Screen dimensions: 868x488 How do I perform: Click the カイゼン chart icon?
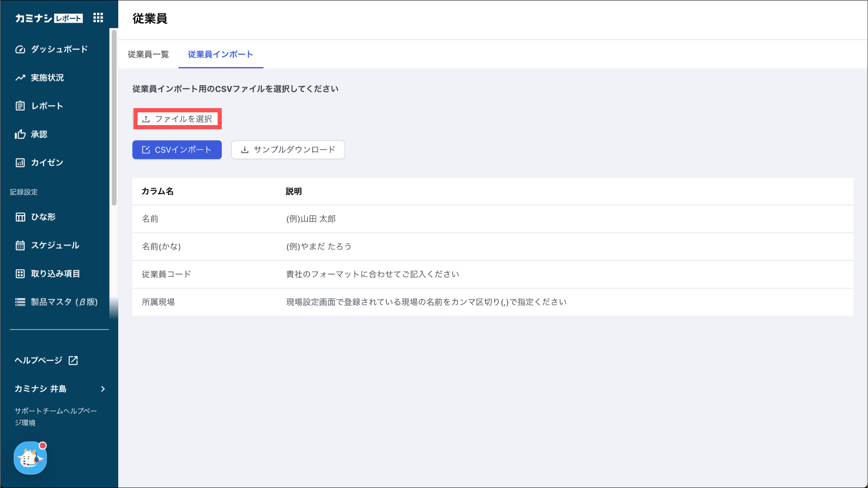point(20,163)
